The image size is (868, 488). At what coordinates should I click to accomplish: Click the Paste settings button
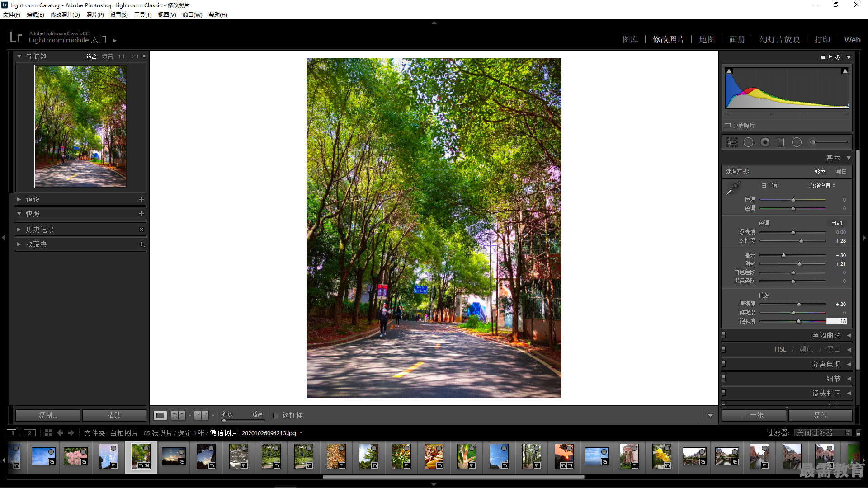[x=114, y=415]
